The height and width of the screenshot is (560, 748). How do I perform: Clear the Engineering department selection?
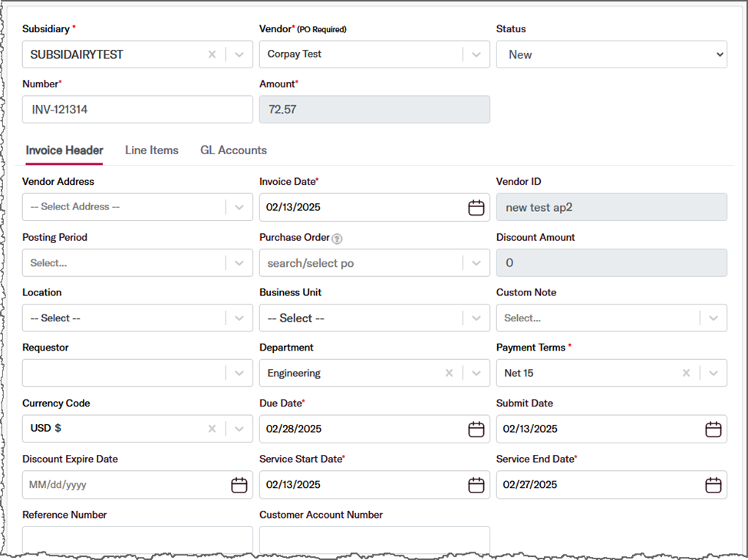tap(449, 373)
